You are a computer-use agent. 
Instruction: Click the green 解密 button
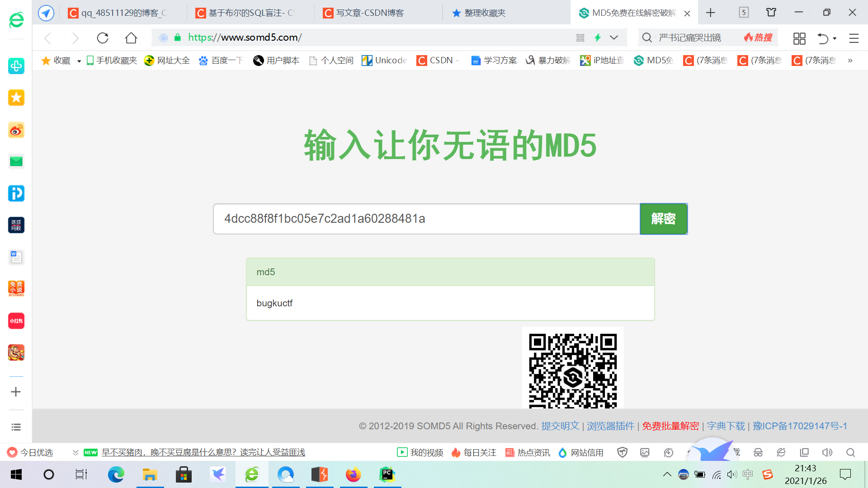[663, 219]
